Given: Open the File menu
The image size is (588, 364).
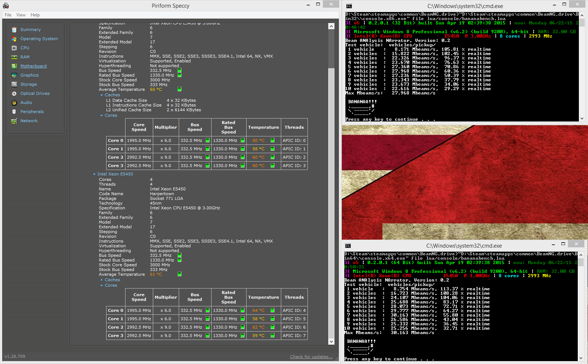Looking at the screenshot, I should click(x=8, y=15).
